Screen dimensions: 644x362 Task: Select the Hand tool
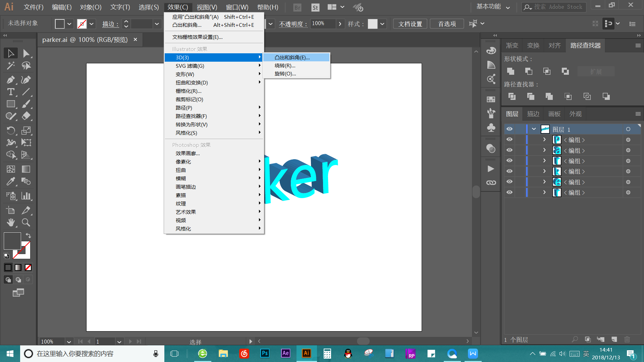pyautogui.click(x=11, y=222)
